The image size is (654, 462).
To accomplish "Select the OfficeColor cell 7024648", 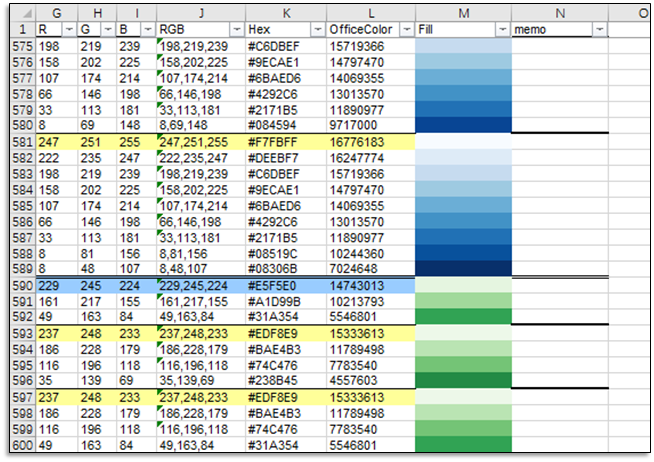I will click(x=371, y=269).
